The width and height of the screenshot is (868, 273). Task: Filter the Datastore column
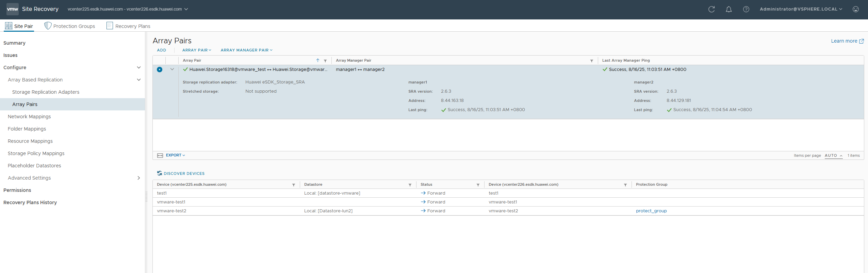point(410,185)
